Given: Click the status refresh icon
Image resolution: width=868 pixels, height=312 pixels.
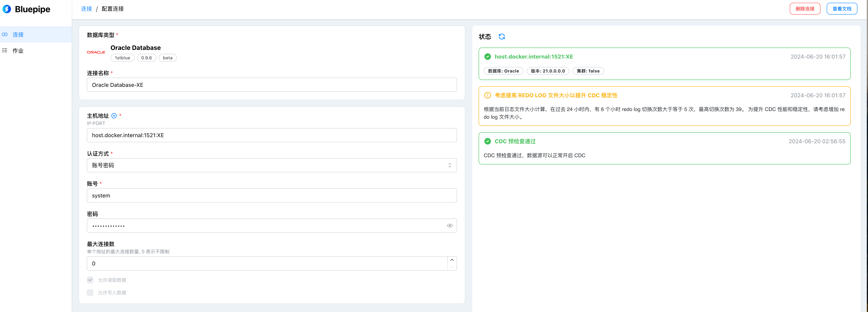Looking at the screenshot, I should (501, 37).
